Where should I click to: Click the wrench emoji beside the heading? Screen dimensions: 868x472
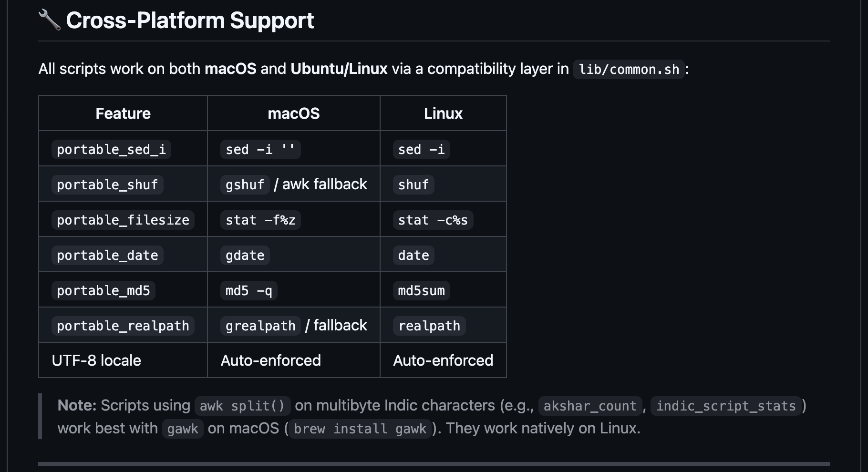[x=49, y=20]
